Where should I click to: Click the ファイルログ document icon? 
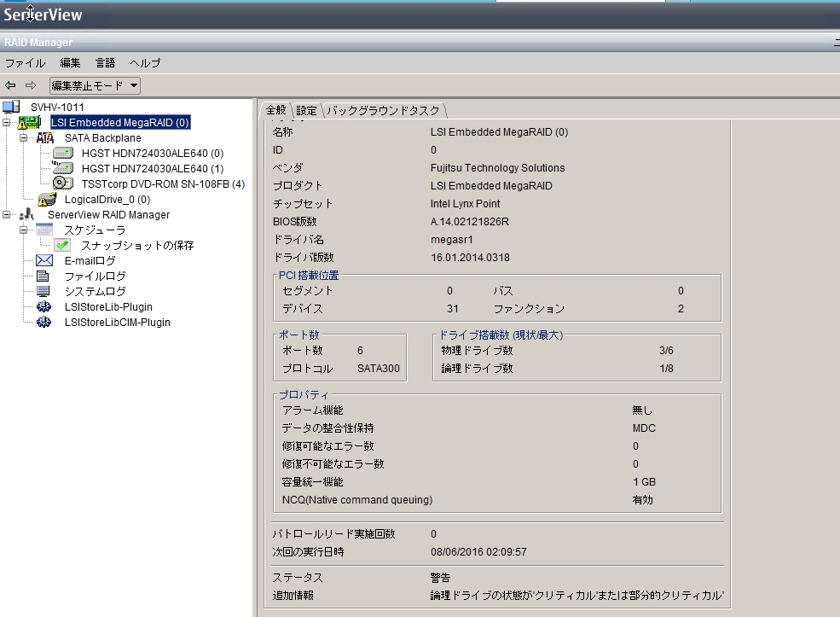[43, 276]
